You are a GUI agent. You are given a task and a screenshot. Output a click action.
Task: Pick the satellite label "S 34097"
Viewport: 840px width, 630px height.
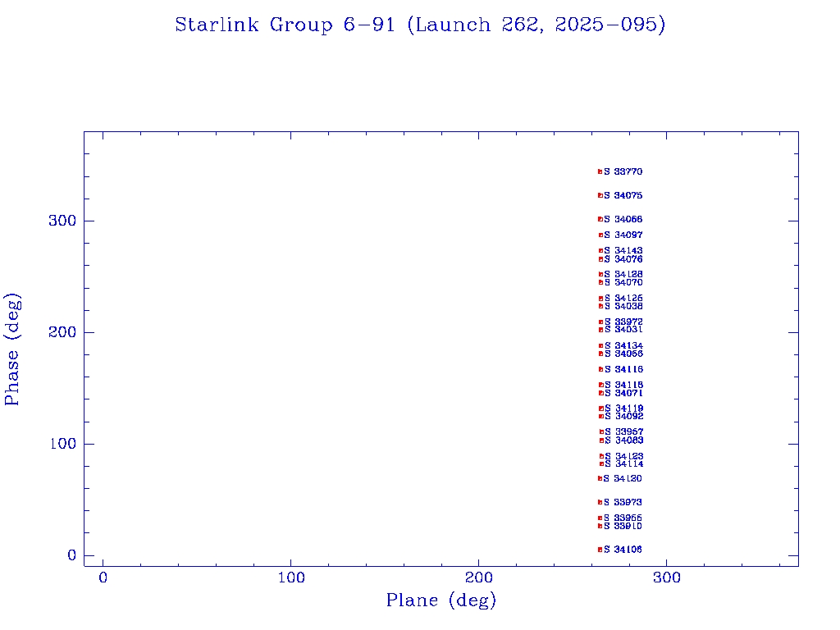tap(623, 235)
